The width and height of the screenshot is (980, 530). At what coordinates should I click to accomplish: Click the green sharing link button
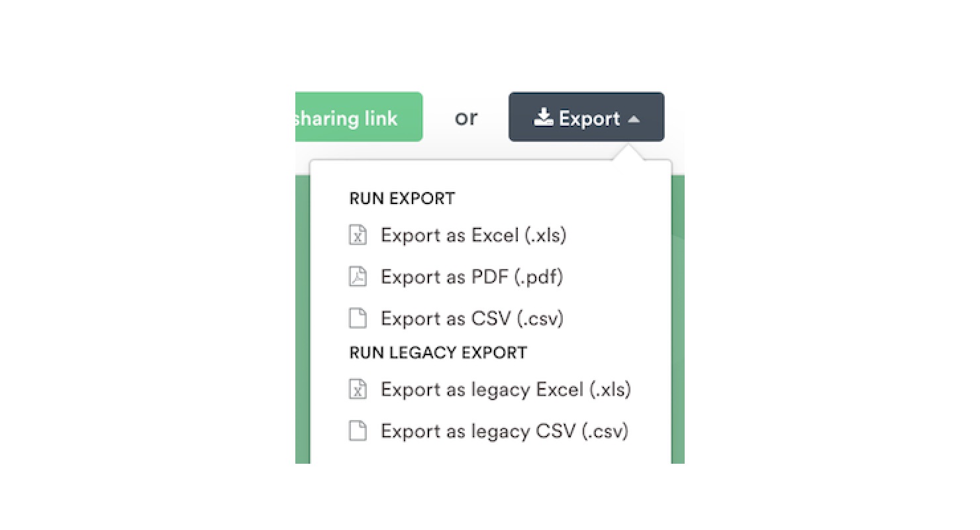(x=358, y=117)
